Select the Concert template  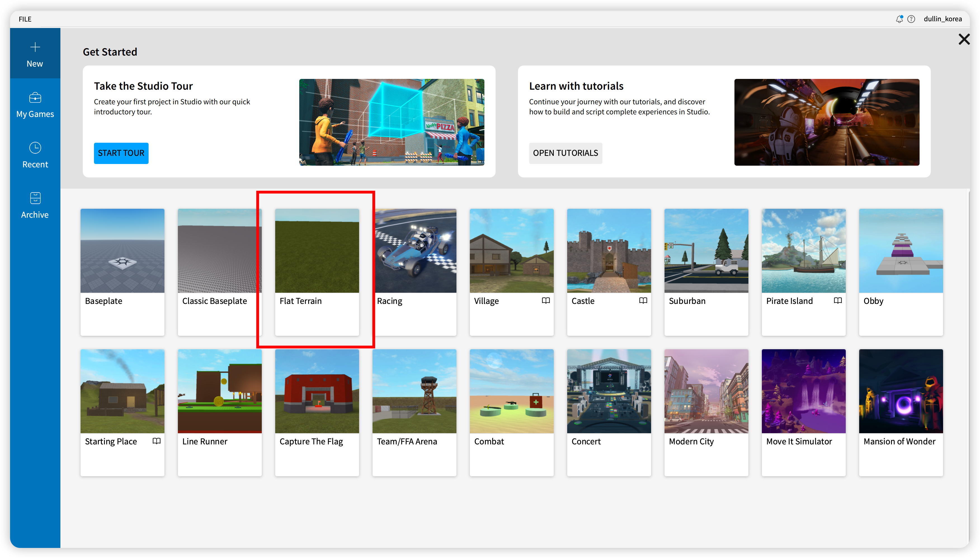[609, 412]
